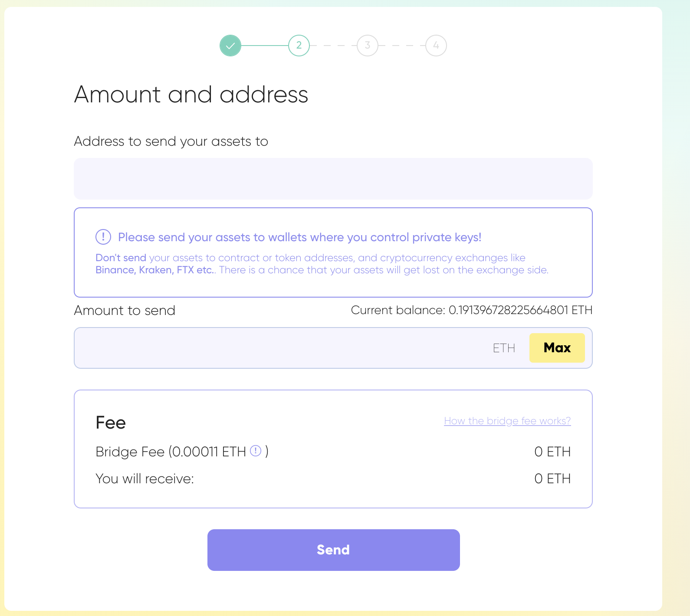Viewport: 690px width, 616px height.
Task: Click the 'Amount to send' label
Action: (x=125, y=311)
